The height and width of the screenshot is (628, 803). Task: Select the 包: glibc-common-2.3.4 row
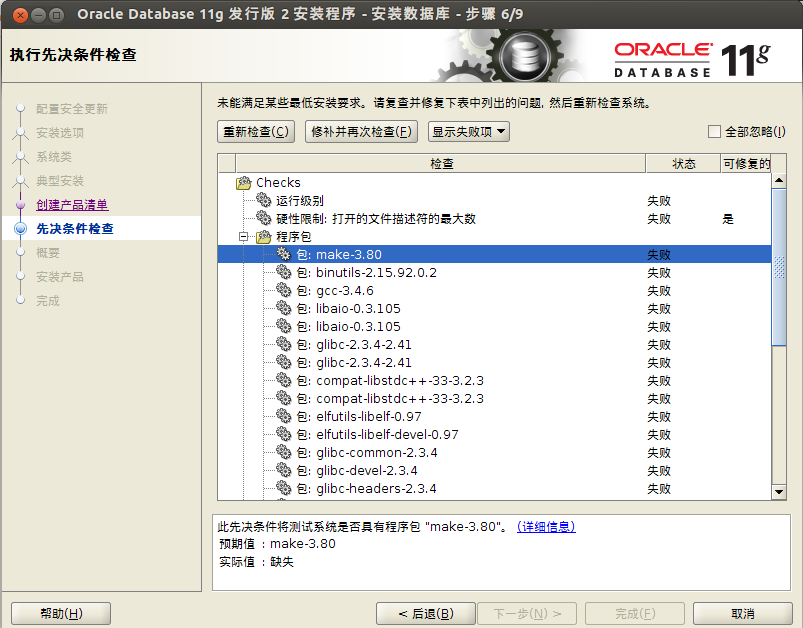click(x=494, y=452)
